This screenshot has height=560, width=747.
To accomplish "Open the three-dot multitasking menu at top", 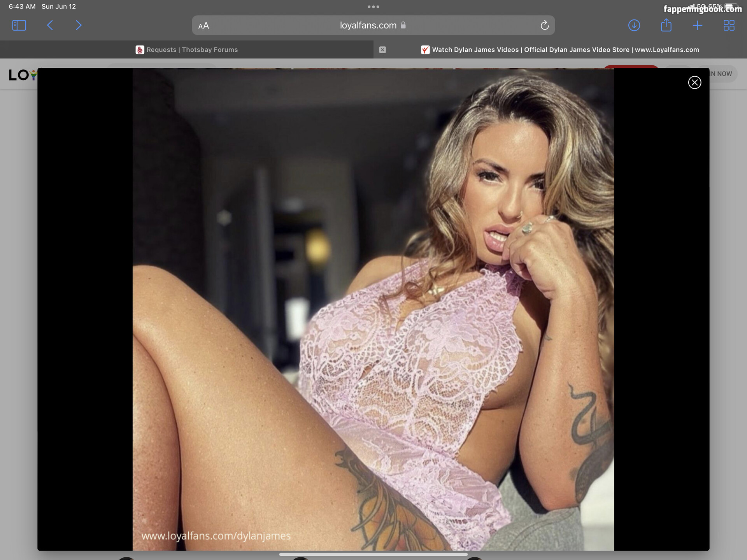I will [x=373, y=7].
